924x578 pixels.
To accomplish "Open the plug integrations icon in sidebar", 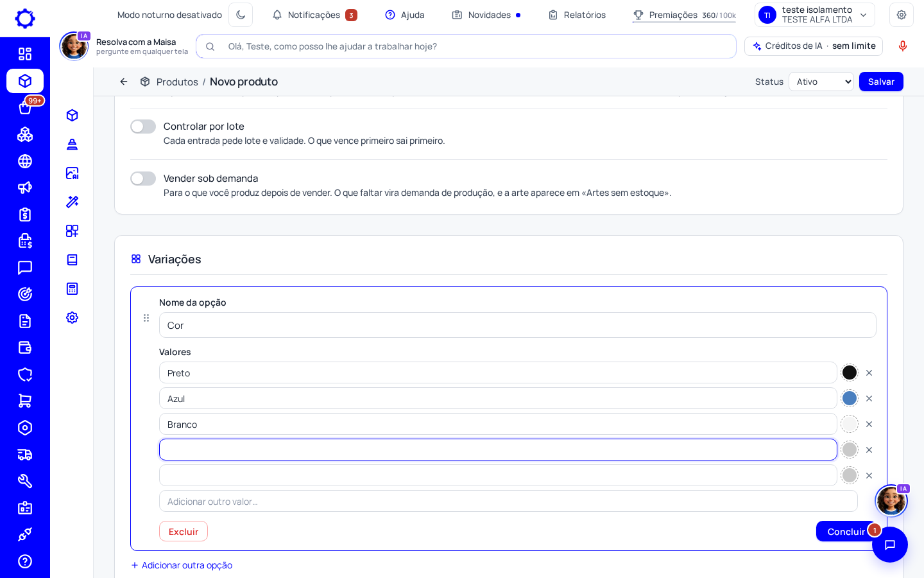I will (x=25, y=534).
